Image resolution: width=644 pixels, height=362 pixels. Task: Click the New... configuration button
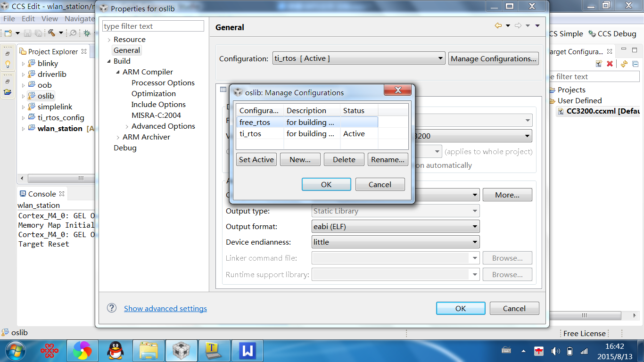[300, 159]
